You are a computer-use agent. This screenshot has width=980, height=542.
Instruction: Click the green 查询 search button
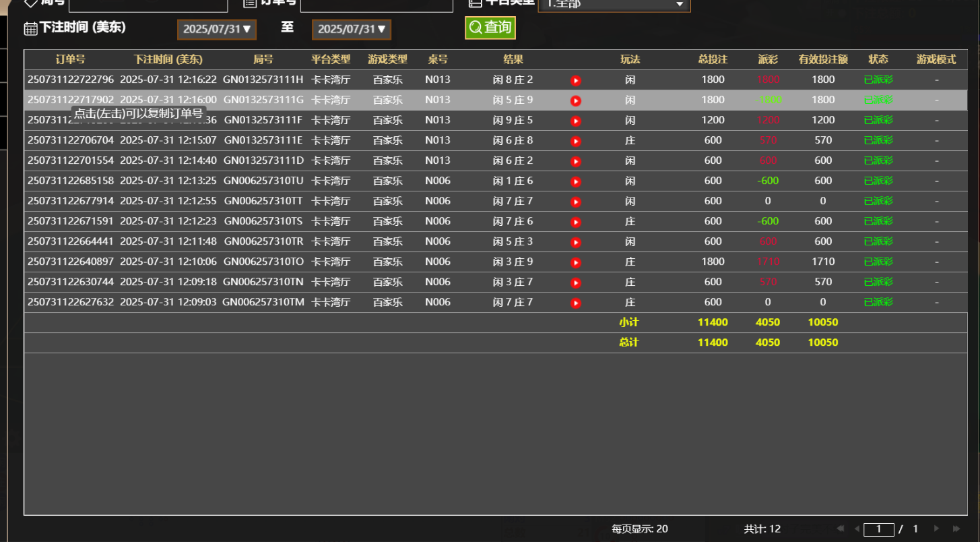click(x=490, y=28)
